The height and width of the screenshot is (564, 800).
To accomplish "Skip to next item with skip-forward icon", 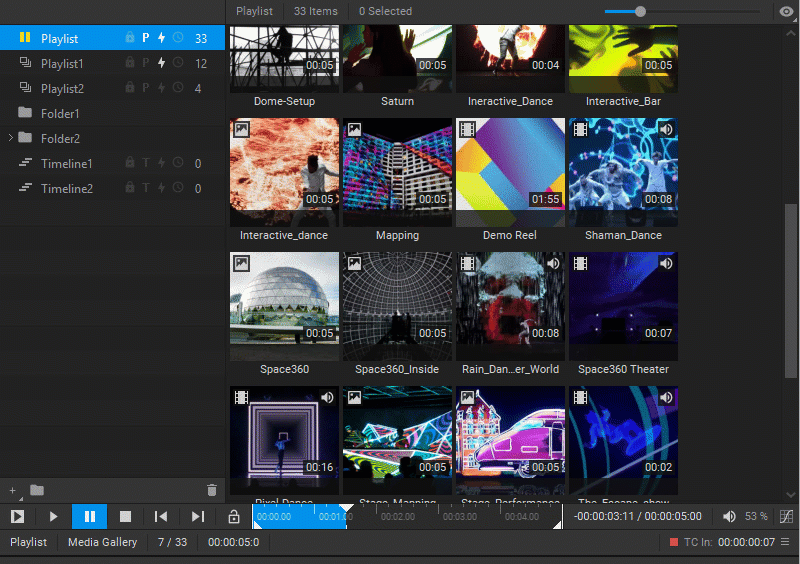I will click(x=197, y=517).
